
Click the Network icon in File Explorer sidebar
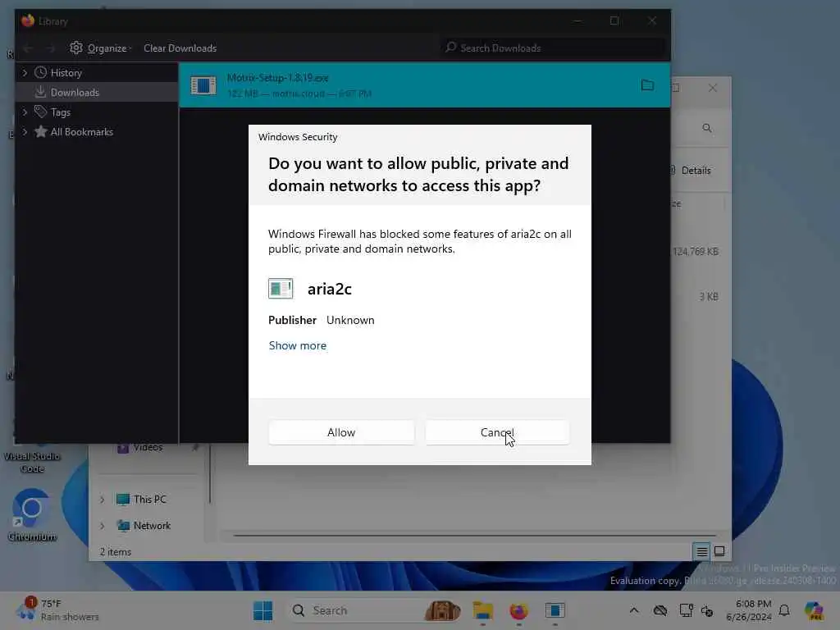(x=123, y=526)
